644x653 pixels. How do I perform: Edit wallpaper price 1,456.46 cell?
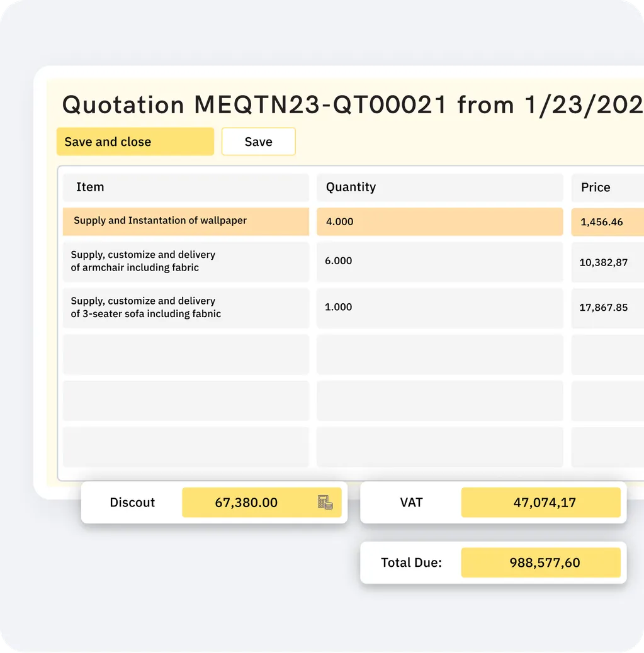click(x=607, y=221)
